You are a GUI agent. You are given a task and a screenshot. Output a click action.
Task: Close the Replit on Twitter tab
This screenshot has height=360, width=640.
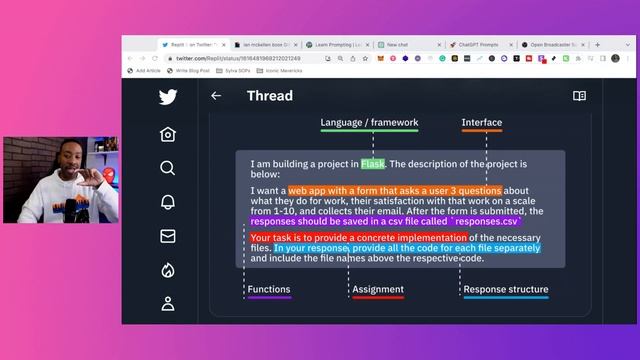click(x=224, y=45)
